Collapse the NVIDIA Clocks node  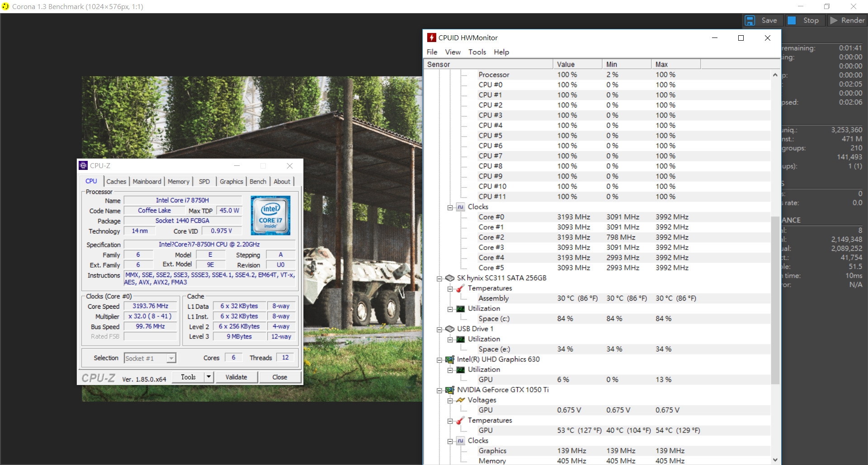click(450, 442)
